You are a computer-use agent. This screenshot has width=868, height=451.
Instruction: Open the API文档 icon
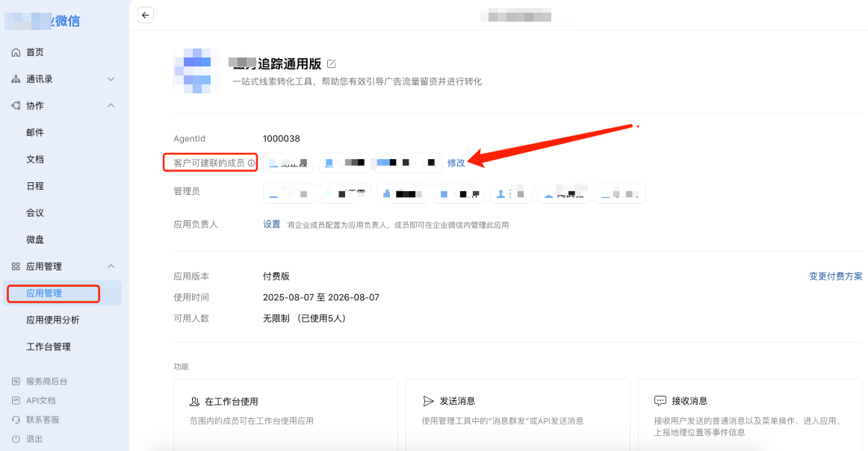click(15, 400)
